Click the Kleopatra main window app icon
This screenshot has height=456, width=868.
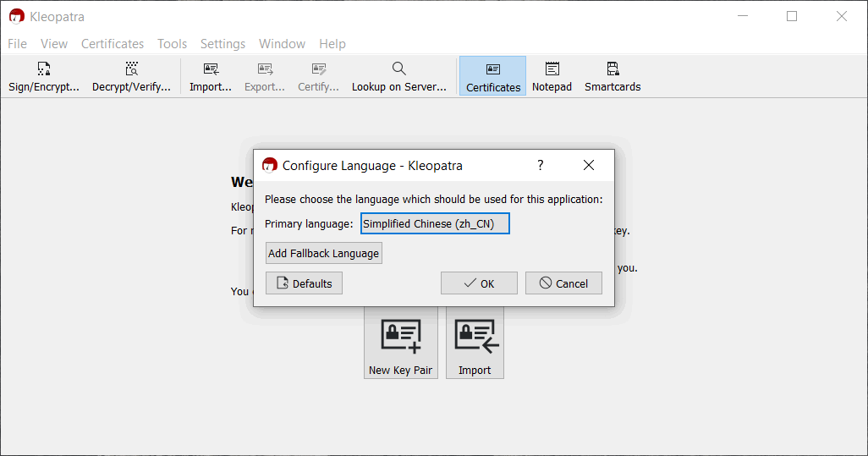[x=17, y=17]
